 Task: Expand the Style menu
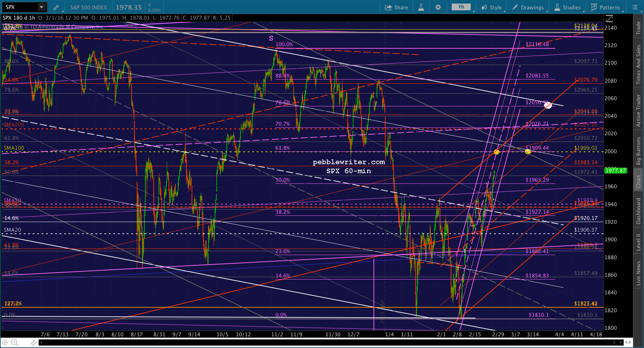click(492, 7)
